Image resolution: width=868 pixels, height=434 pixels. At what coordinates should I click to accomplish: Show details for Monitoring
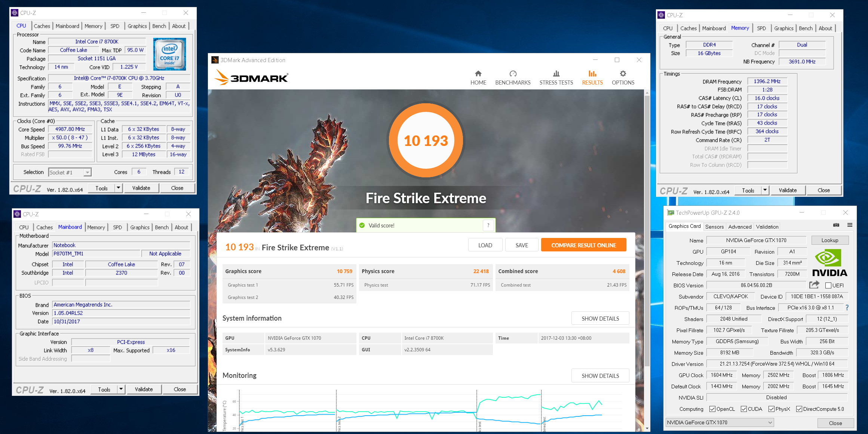tap(600, 376)
